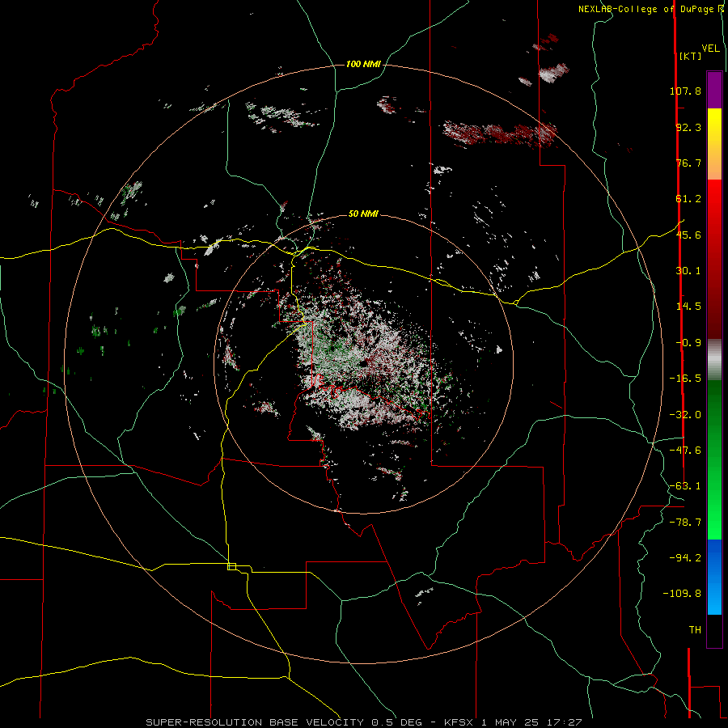The image size is (728, 728).
Task: Click the black TH segment of the color bar
Action: click(x=714, y=631)
